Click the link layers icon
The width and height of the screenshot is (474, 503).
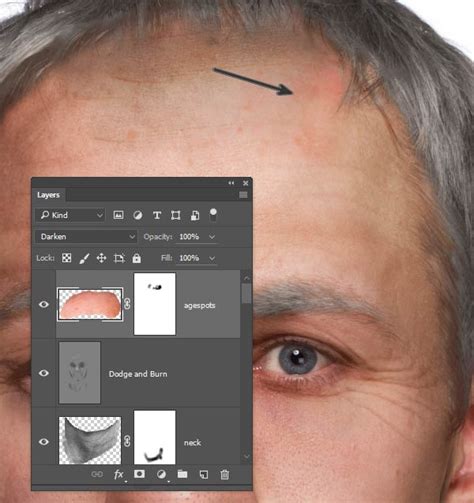[x=97, y=474]
